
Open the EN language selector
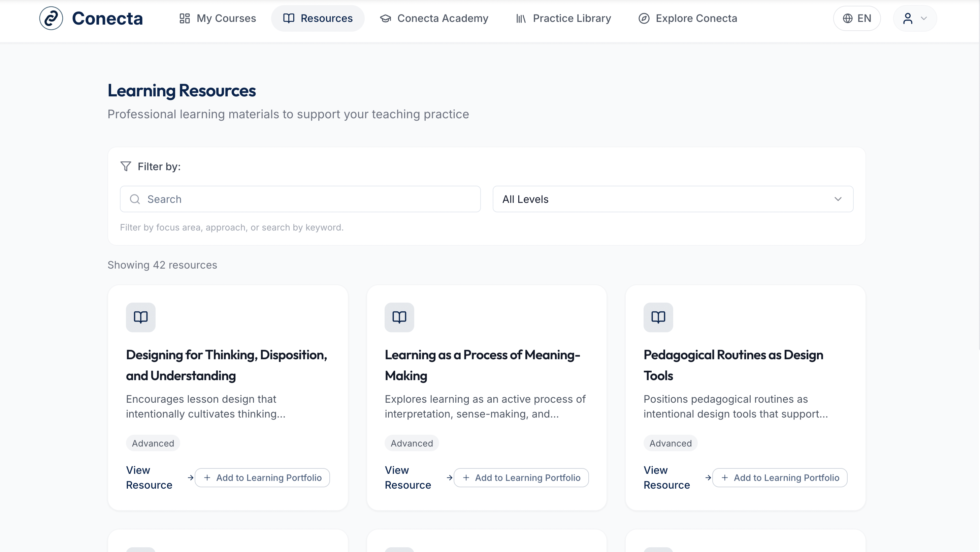(x=857, y=18)
